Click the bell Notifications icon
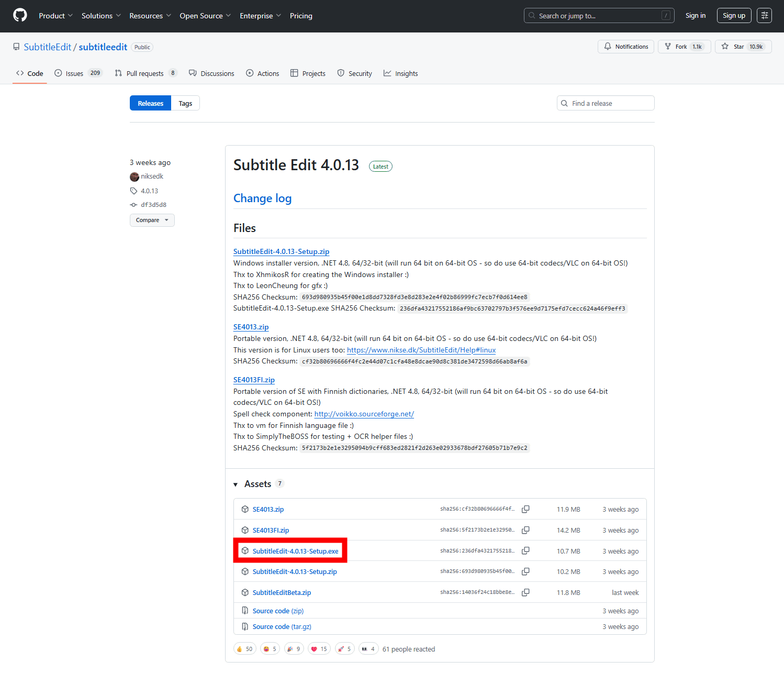 coord(608,47)
